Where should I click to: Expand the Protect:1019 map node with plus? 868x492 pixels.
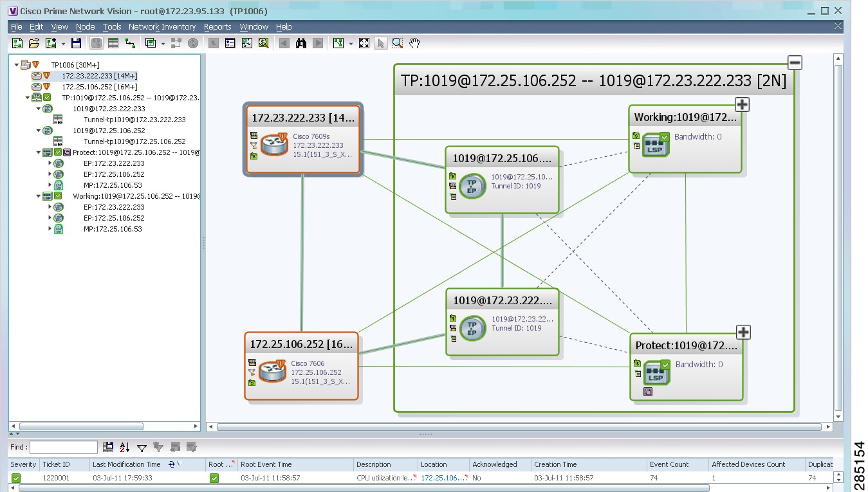tap(743, 332)
